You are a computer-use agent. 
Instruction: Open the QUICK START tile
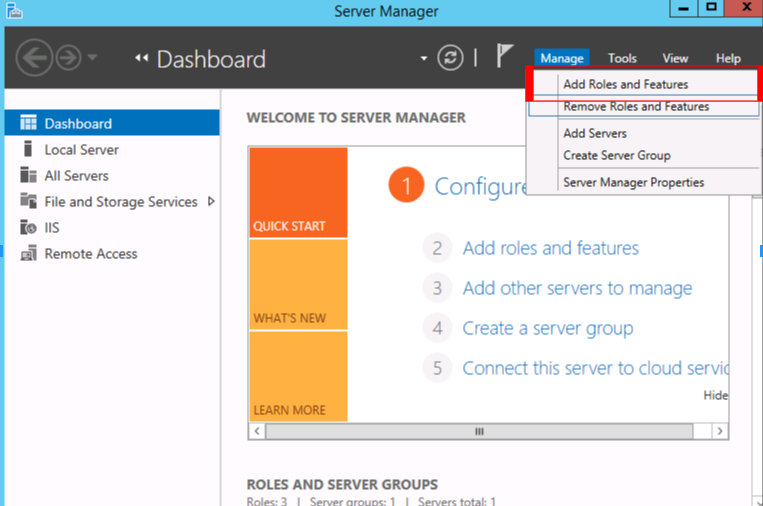(x=298, y=193)
